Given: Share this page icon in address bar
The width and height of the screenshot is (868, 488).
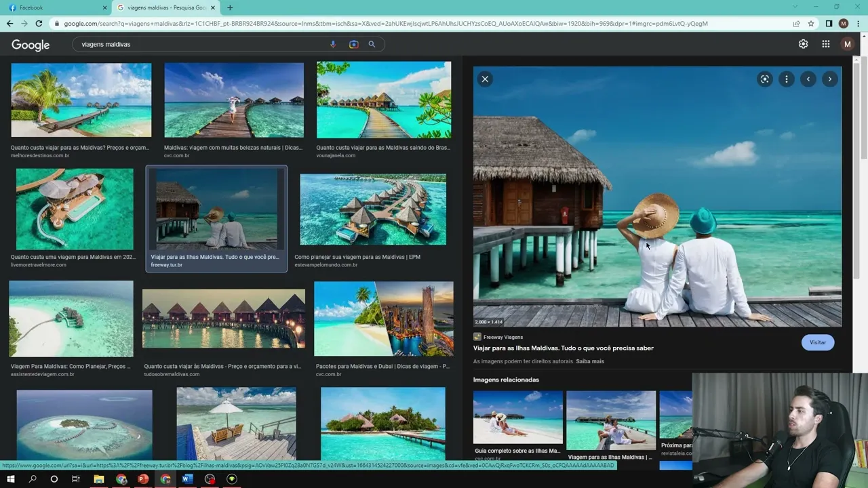Looking at the screenshot, I should coord(797,23).
